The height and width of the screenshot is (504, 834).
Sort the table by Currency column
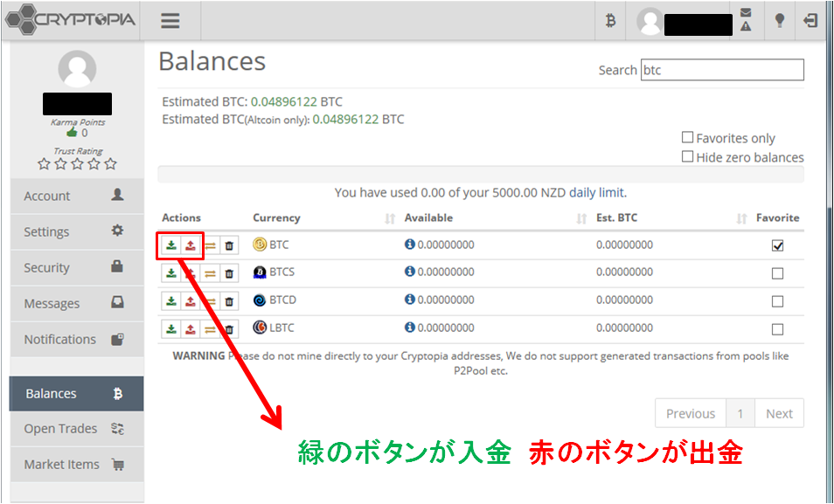coord(276,217)
